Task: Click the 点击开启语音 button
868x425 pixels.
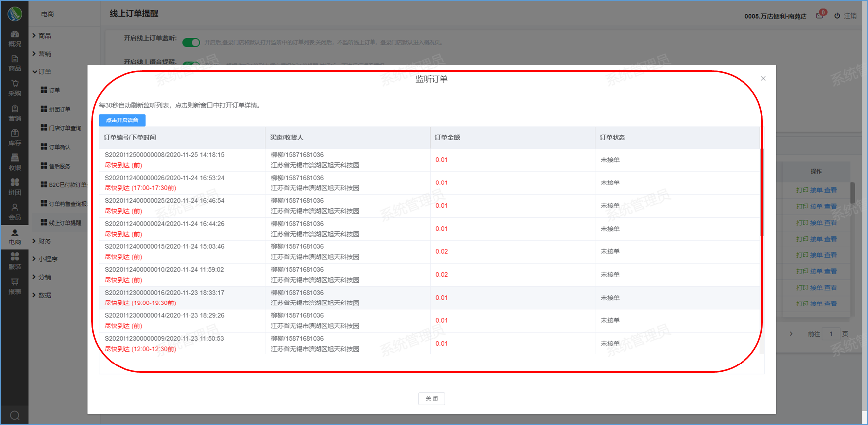Action: point(122,120)
